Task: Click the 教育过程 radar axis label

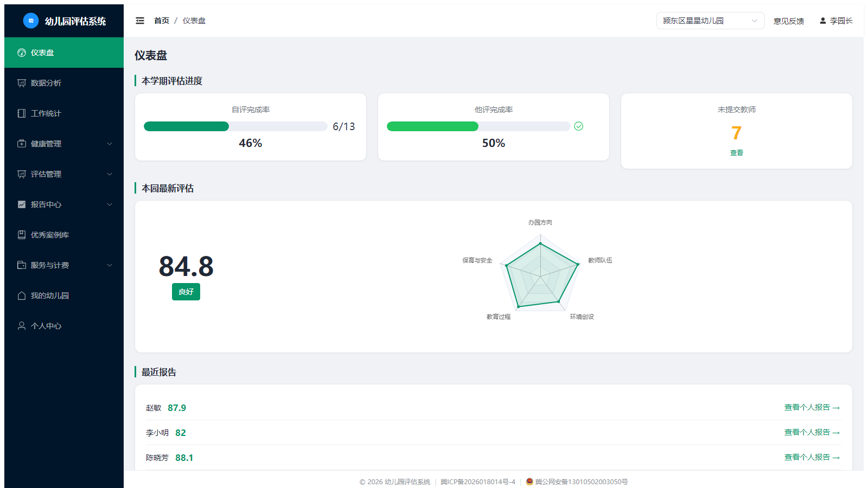Action: (499, 317)
